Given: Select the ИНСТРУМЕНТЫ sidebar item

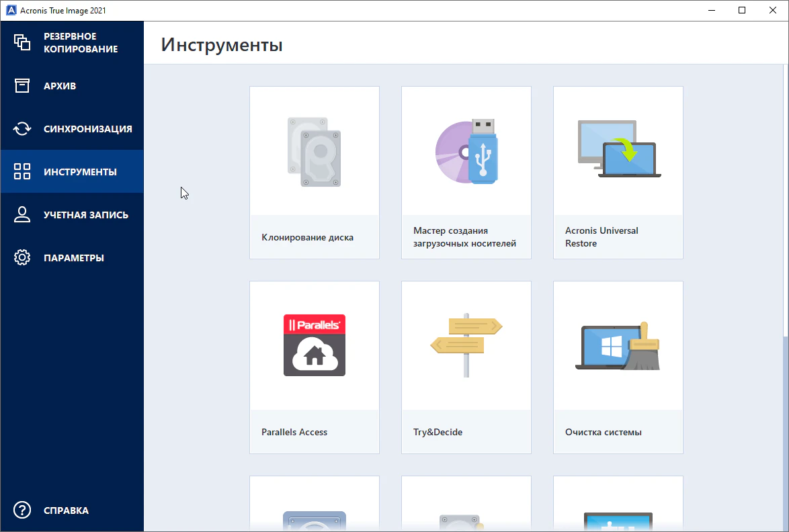Looking at the screenshot, I should 80,172.
